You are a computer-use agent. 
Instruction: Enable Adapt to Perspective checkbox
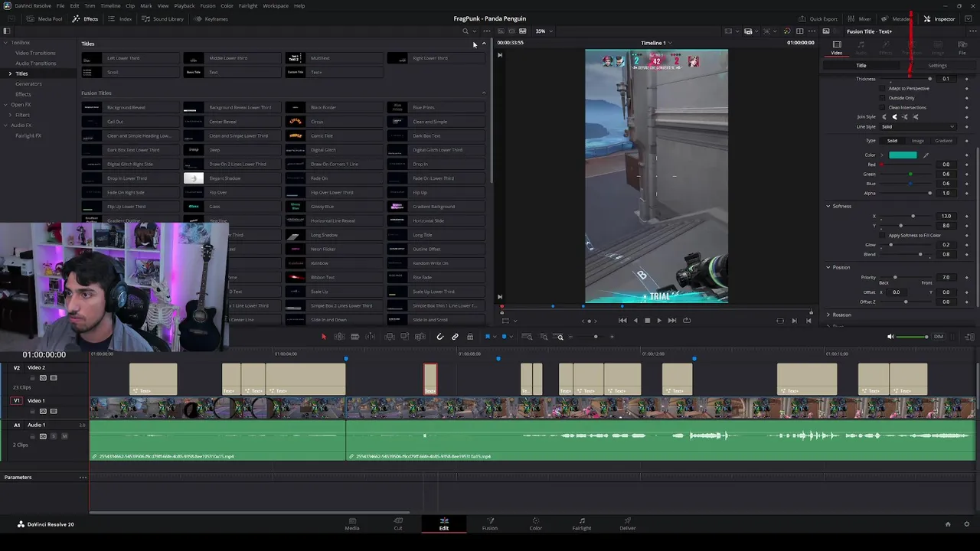[x=883, y=89]
